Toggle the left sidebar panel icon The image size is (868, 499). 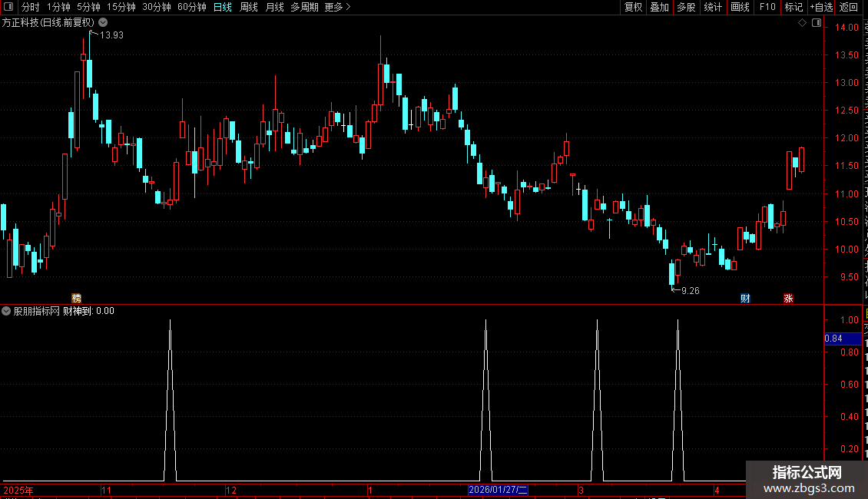[8, 7]
